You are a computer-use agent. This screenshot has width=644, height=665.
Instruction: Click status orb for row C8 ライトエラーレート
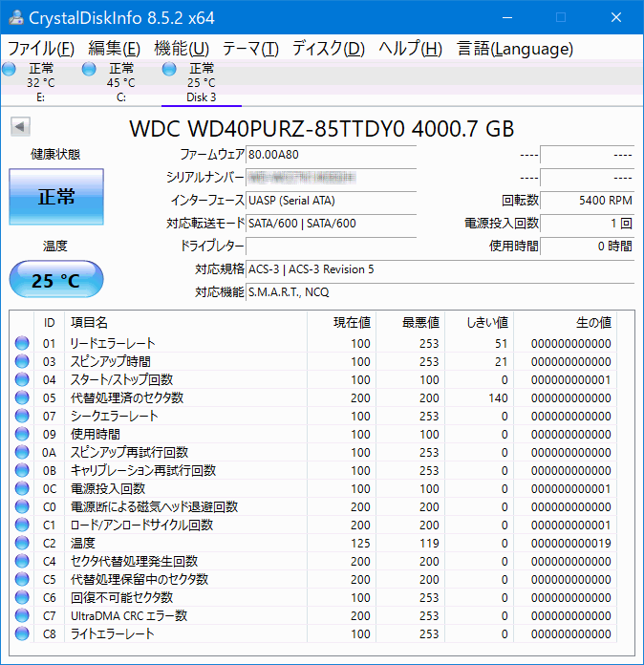tap(22, 633)
